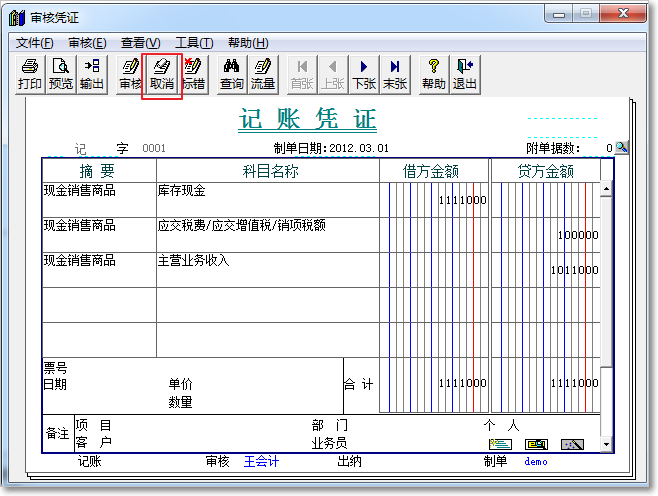Open the 工具(T) menu

click(194, 43)
